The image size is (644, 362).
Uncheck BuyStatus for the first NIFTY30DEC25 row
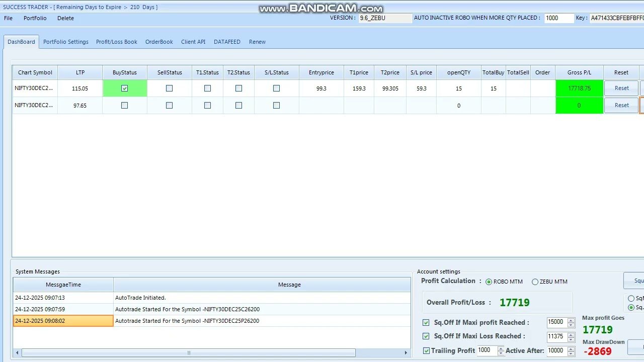[124, 88]
